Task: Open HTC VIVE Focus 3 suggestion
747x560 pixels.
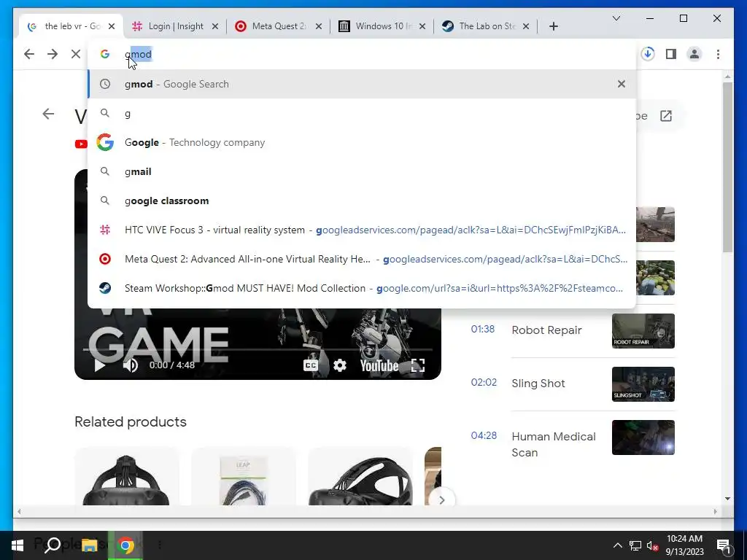Action: tap(362, 230)
